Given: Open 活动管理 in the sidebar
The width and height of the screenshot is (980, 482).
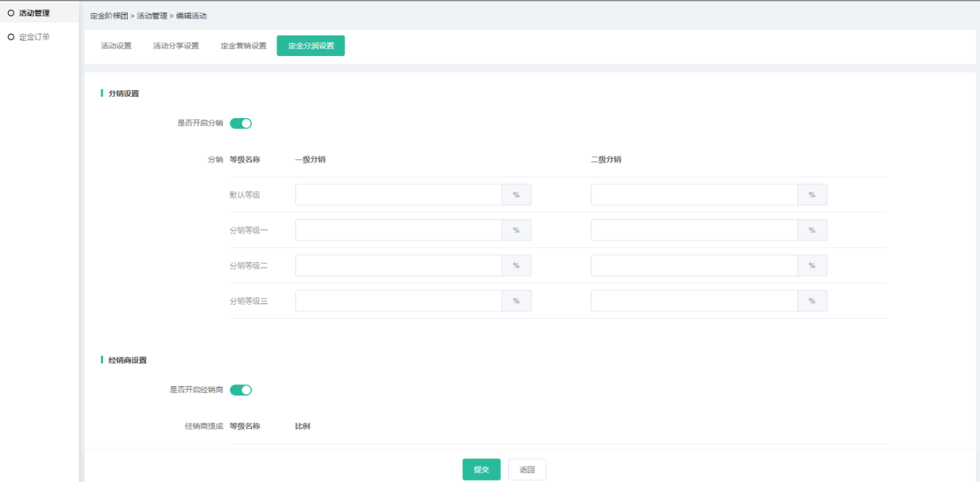Looking at the screenshot, I should click(34, 13).
